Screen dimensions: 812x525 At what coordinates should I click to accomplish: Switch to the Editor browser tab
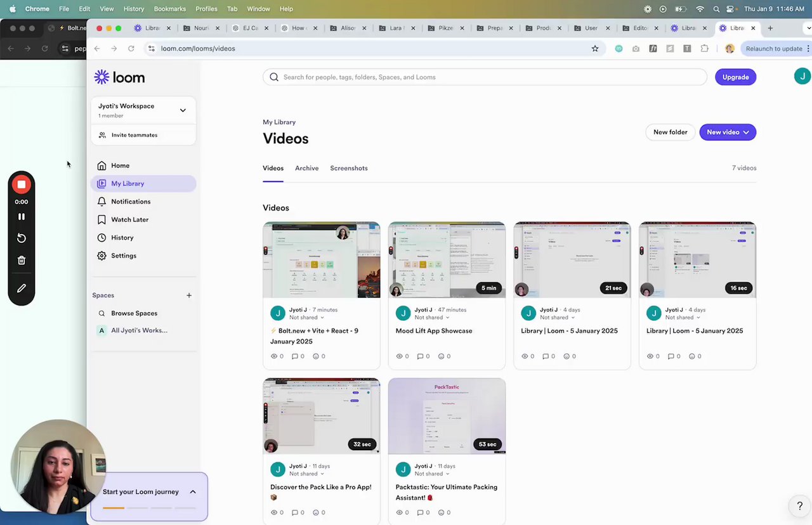(641, 29)
